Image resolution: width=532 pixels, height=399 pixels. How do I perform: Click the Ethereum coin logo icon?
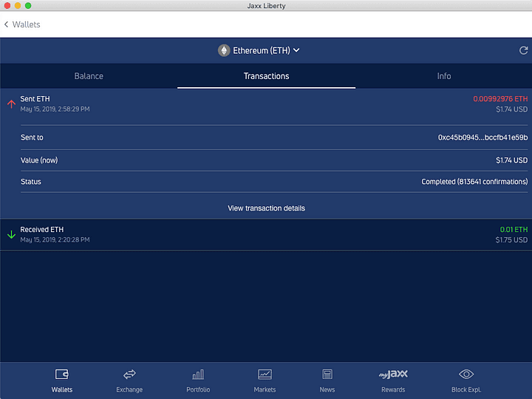click(224, 50)
